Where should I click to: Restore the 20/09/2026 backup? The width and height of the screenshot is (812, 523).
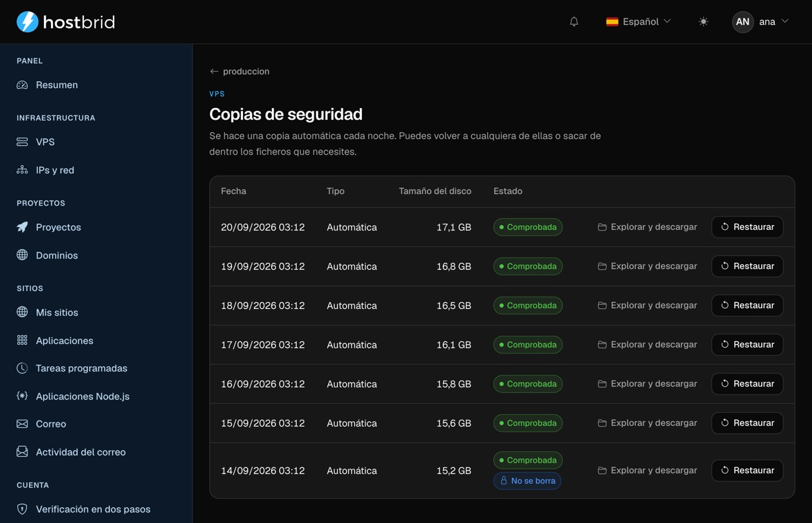(x=747, y=227)
